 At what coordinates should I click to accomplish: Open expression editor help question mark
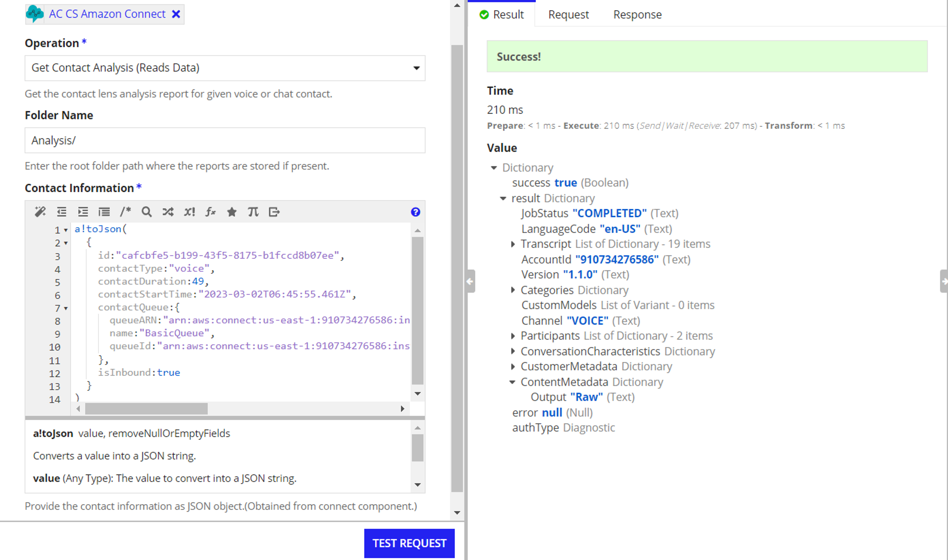coord(415,212)
